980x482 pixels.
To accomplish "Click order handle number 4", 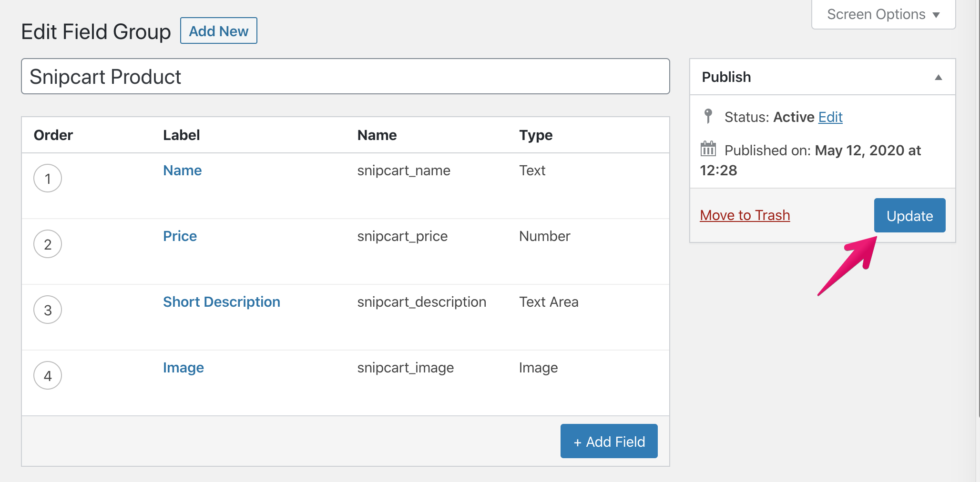I will (x=48, y=375).
